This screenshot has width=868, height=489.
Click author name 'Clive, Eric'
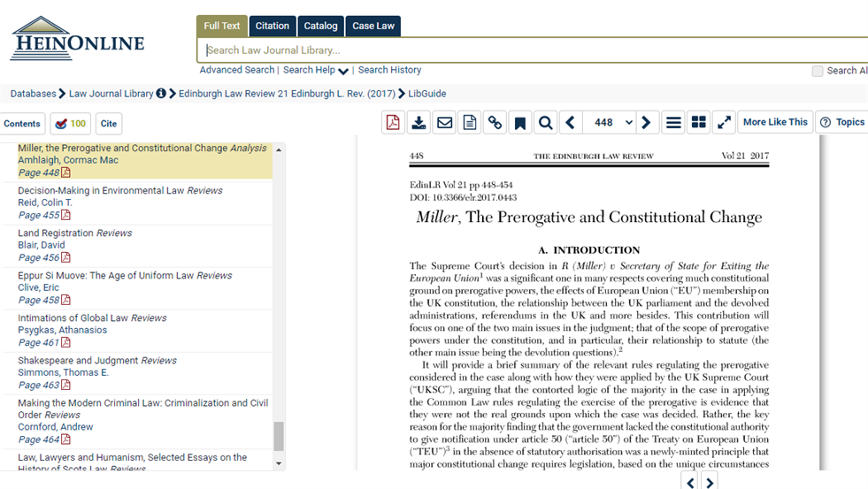38,287
